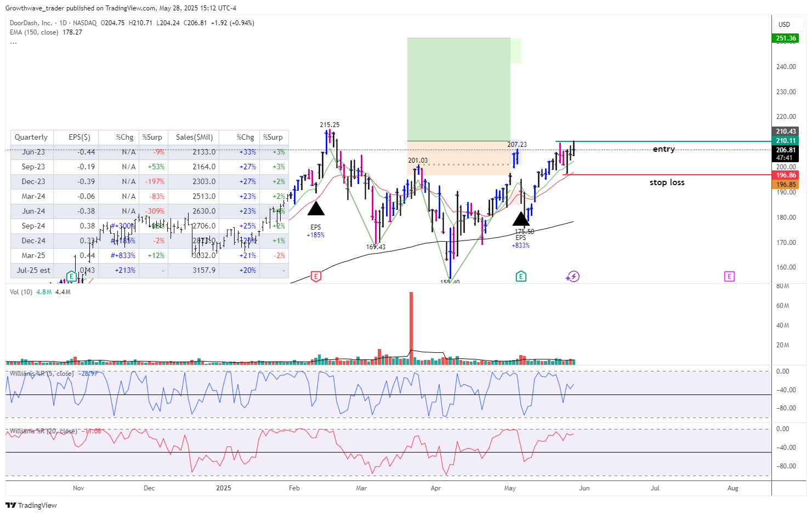812x515 pixels.
Task: Click the 'Mar-24' quarter row
Action: point(149,196)
